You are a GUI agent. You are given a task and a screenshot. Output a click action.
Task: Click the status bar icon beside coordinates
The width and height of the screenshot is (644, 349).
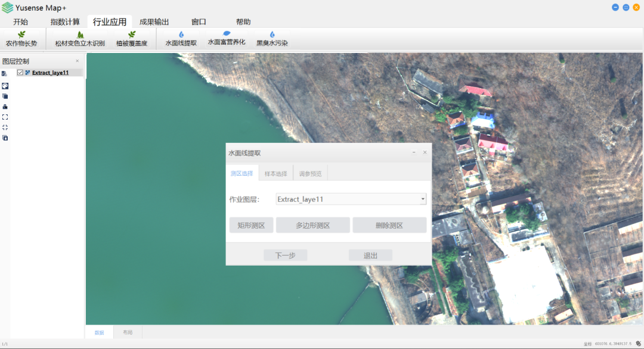point(638,344)
